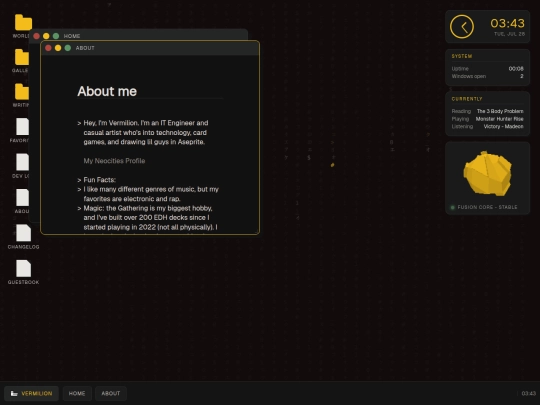Close the Home window red button

pyautogui.click(x=37, y=36)
